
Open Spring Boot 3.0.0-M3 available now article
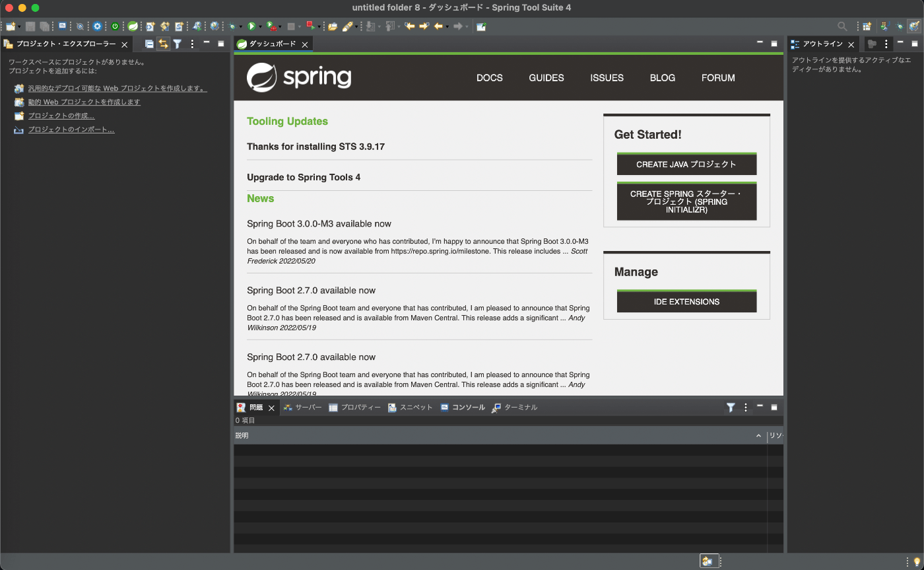tap(319, 224)
